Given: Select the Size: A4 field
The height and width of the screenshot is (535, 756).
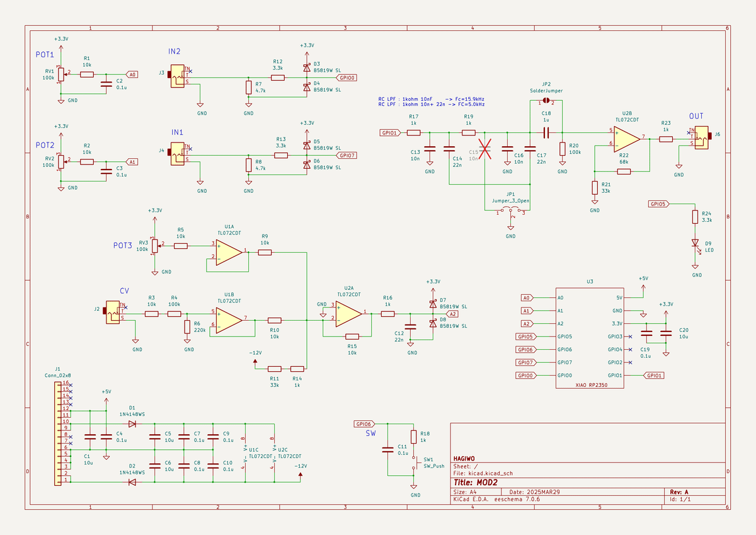Looking at the screenshot, I should [x=466, y=492].
